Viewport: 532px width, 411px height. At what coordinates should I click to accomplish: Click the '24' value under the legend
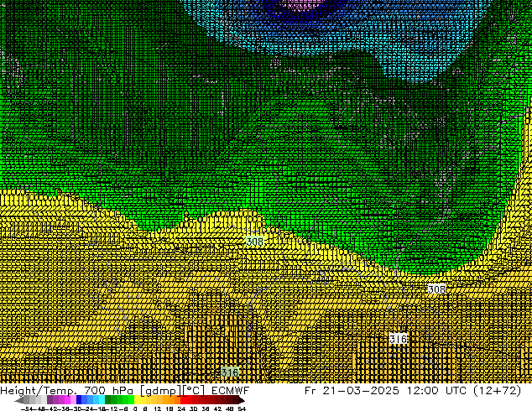pos(181,408)
